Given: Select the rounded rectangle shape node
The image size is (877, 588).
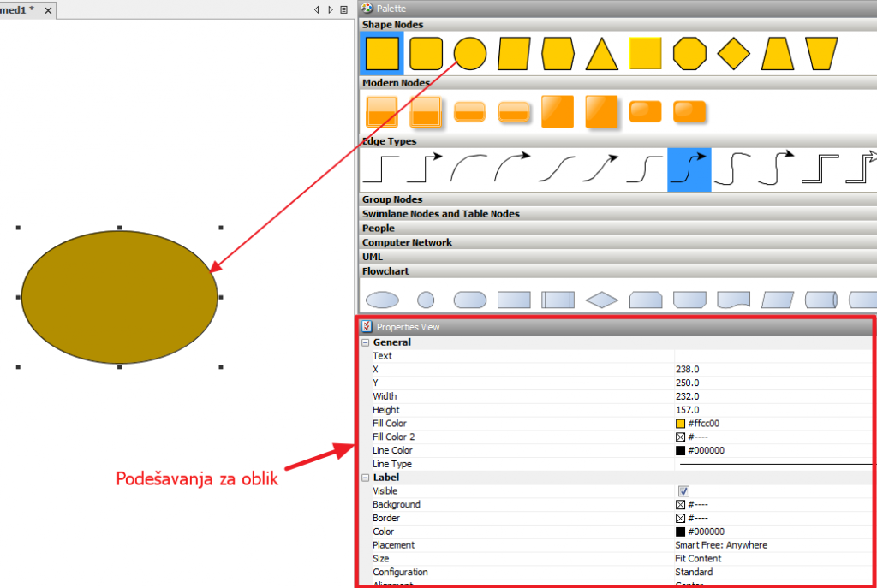Looking at the screenshot, I should [x=427, y=54].
